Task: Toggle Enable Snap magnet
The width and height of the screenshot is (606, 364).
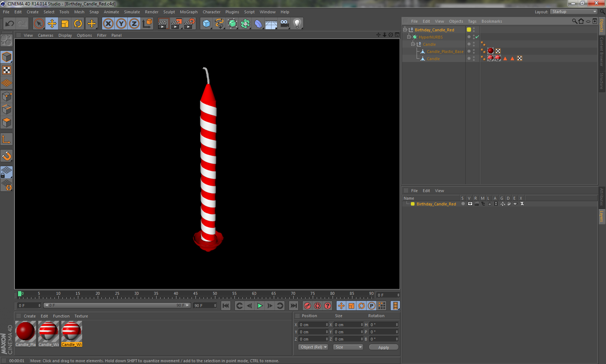Action: click(x=6, y=156)
